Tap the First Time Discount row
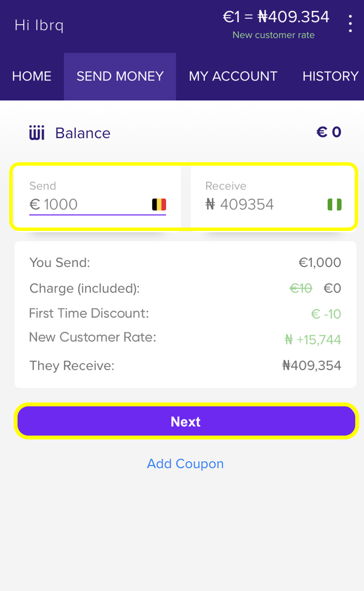 [89, 313]
